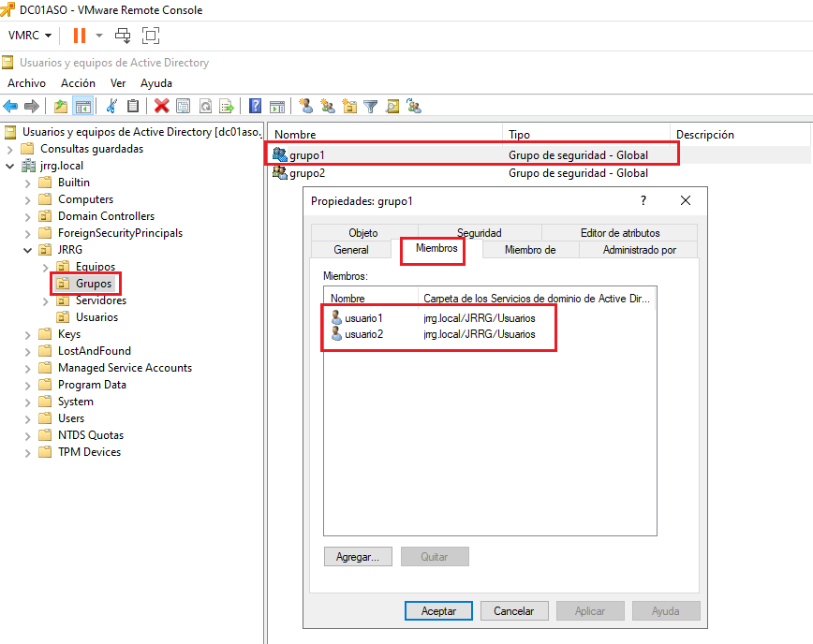This screenshot has height=644, width=813.
Task: Create a new user with the toolbar icon
Action: 305,106
